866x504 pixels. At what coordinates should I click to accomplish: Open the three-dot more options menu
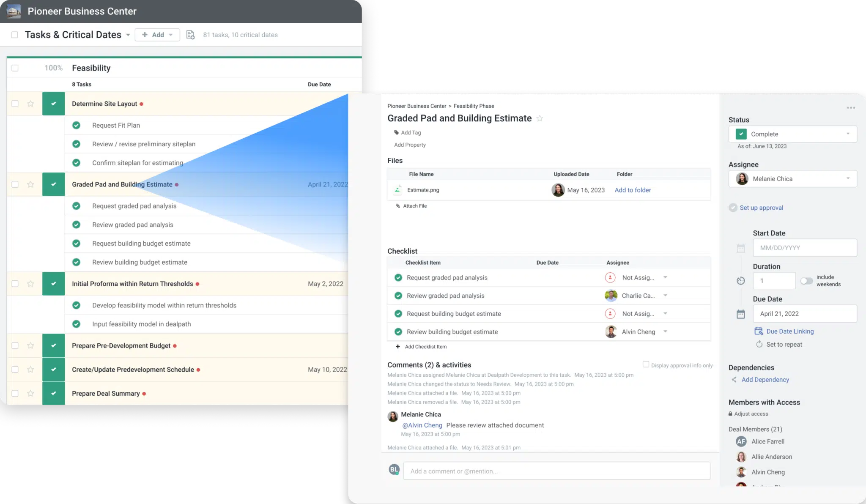coord(851,108)
